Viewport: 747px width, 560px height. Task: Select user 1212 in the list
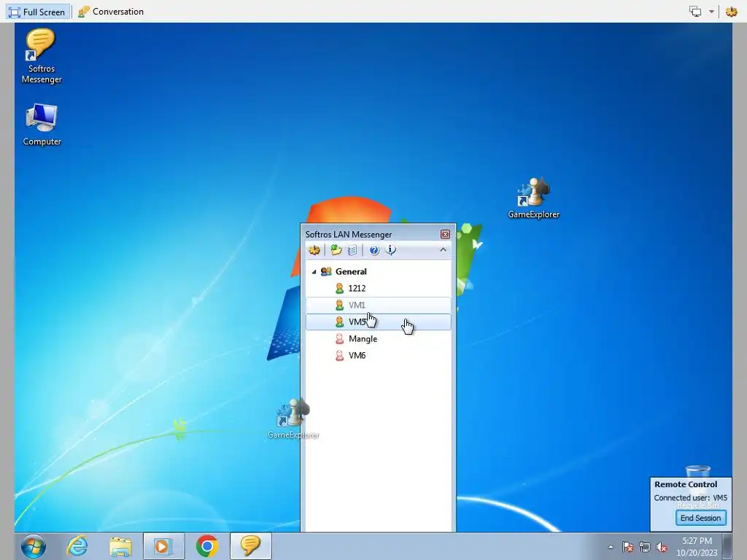pos(379,288)
